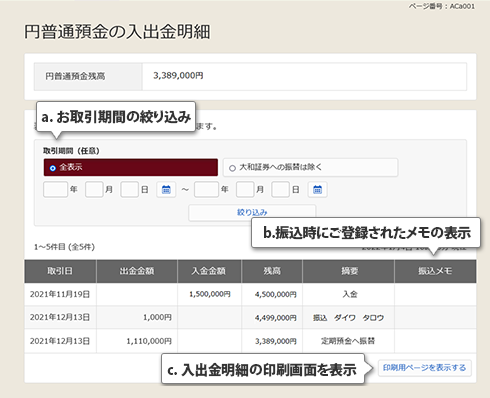Click the 入金金額 column header
This screenshot has width=490, height=398.
pyautogui.click(x=209, y=271)
